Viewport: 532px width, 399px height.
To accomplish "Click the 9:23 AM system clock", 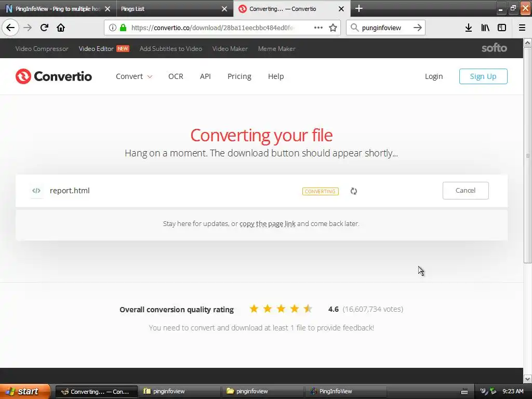I will pyautogui.click(x=513, y=392).
